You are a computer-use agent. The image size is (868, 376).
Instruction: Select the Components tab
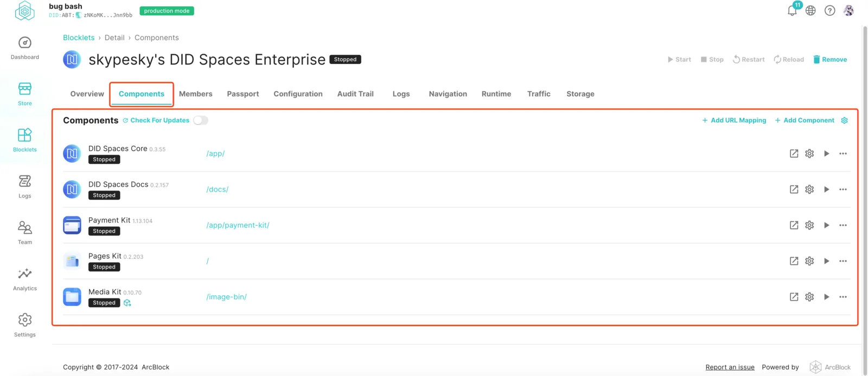pyautogui.click(x=142, y=94)
